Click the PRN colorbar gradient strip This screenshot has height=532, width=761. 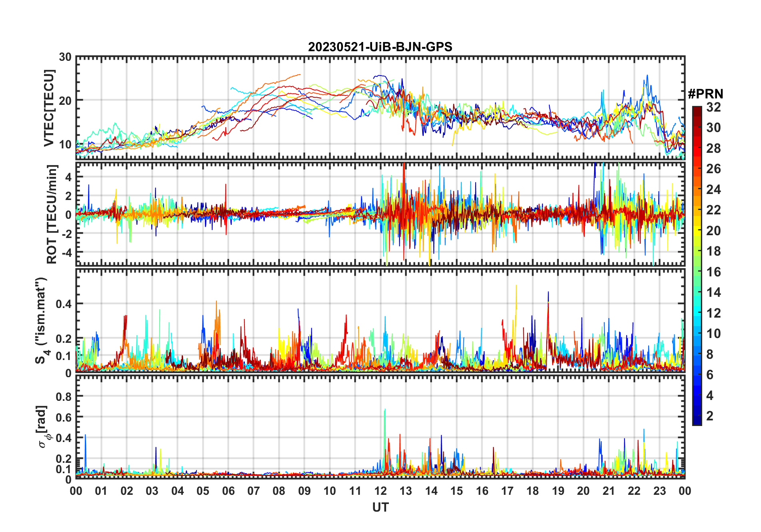pyautogui.click(x=697, y=266)
